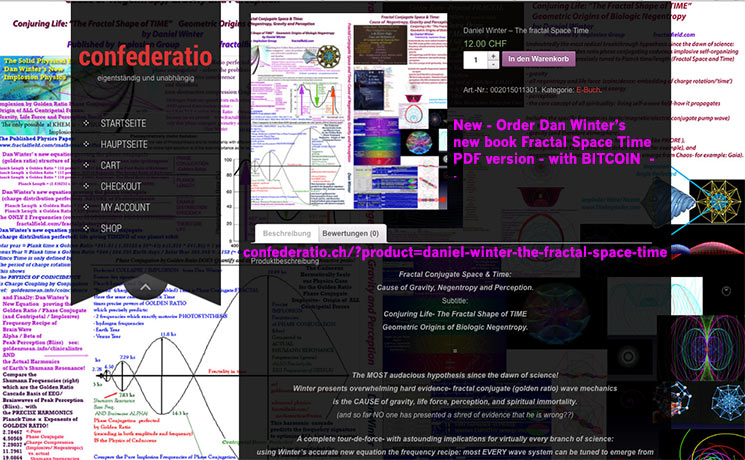Click the Art.-Nr. 002015011301 text
Screen dimensions: 745x460
(x=501, y=90)
